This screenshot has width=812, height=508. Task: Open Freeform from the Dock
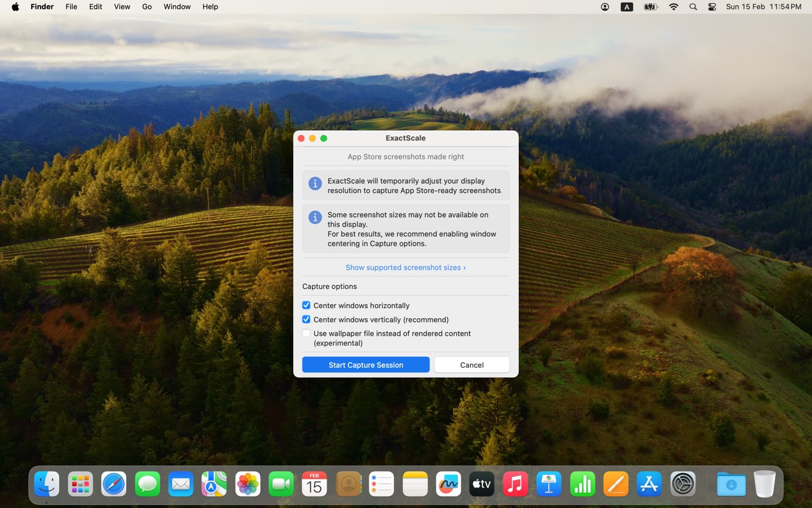point(449,485)
